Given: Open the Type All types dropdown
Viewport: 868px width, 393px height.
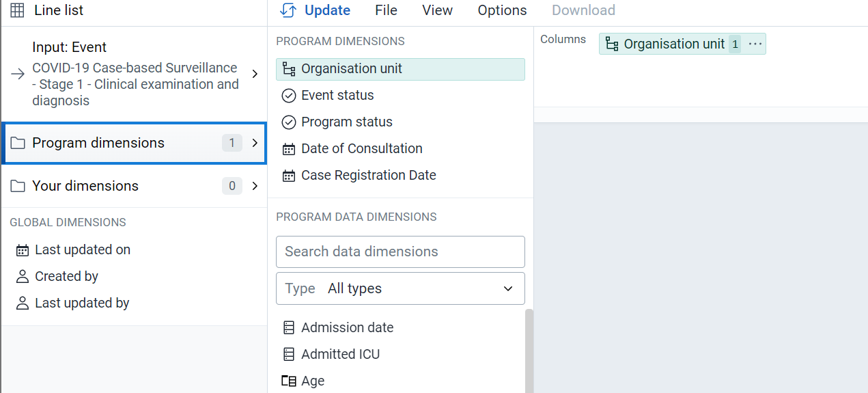Looking at the screenshot, I should click(x=400, y=288).
